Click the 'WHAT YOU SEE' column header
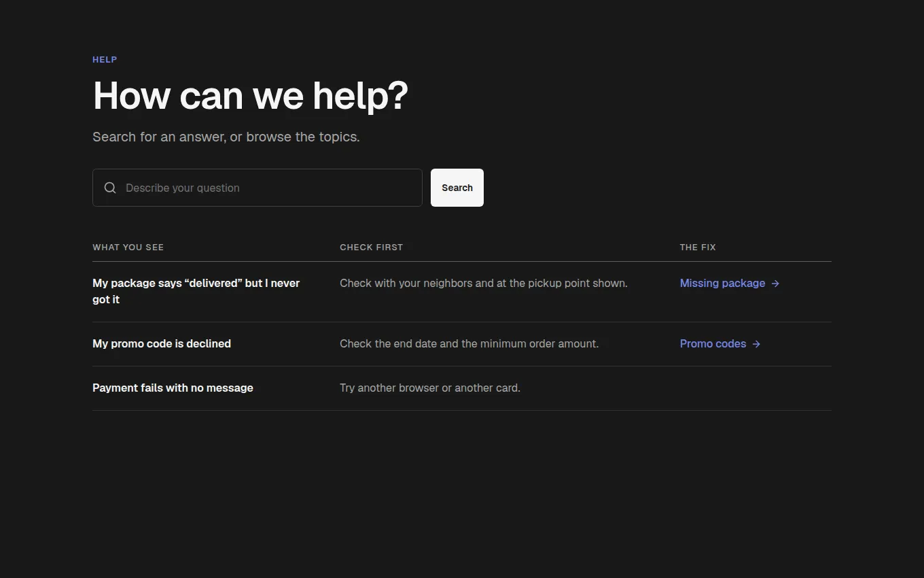924x578 pixels. pos(128,247)
